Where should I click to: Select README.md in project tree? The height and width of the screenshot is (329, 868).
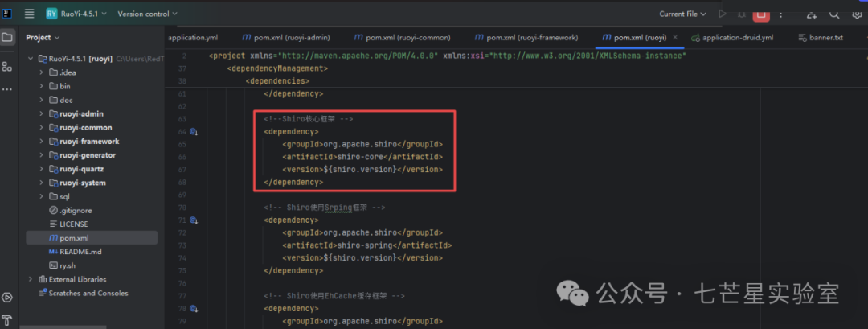(x=81, y=252)
